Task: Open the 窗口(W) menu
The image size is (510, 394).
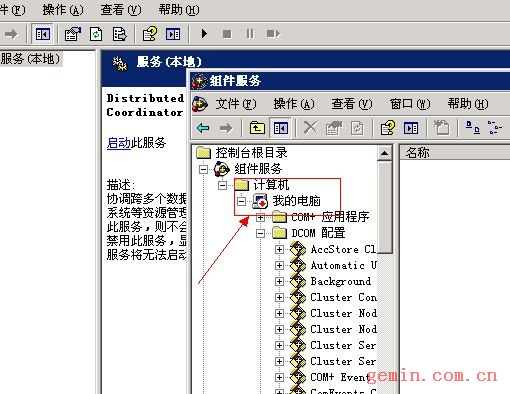Action: [410, 104]
